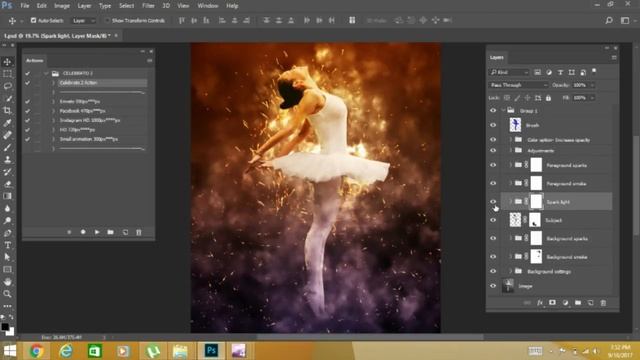The height and width of the screenshot is (360, 640).
Task: Delete layer with Layers panel trash icon
Action: (x=603, y=303)
